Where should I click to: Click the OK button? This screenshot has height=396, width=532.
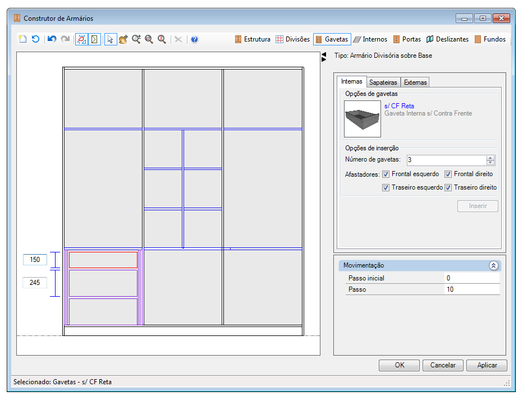tap(400, 365)
